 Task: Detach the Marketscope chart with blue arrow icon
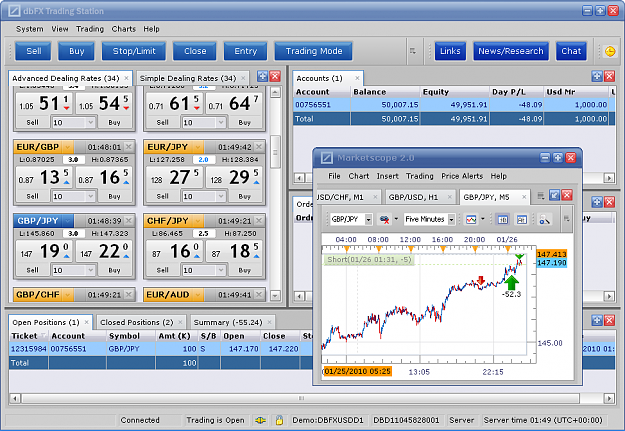[554, 195]
